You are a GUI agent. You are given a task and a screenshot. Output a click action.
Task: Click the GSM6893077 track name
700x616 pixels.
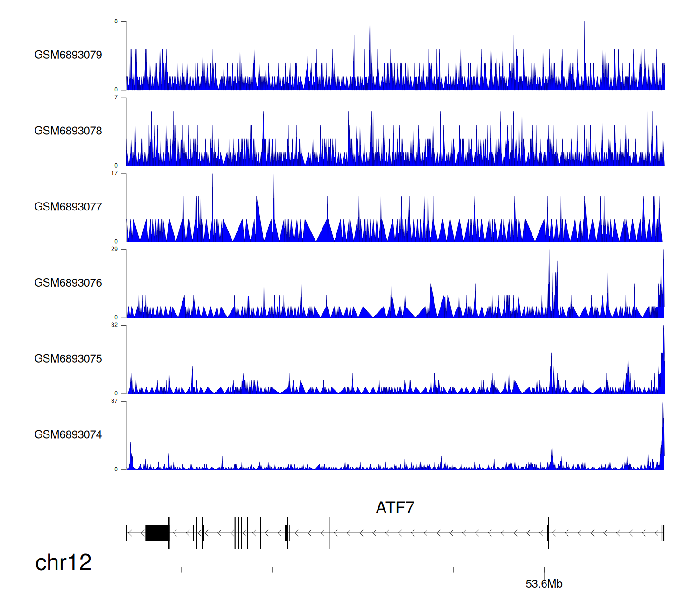click(68, 207)
